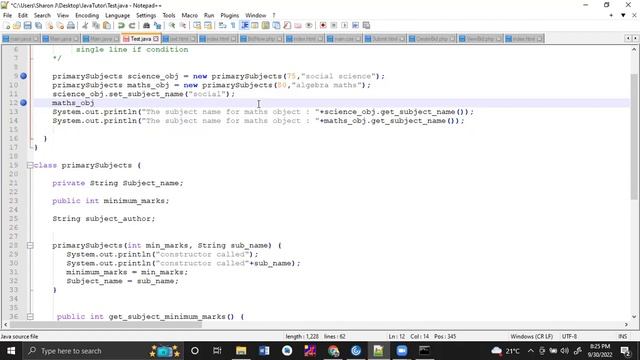Save the recorded macro toolbar icon
Screen dimensions: 640x360
(366, 25)
